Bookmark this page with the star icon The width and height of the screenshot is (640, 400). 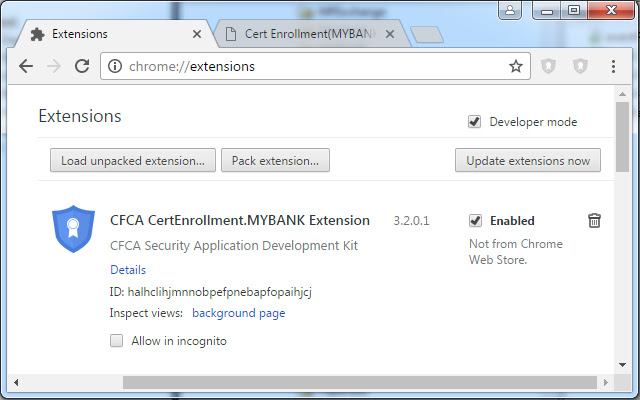[516, 66]
